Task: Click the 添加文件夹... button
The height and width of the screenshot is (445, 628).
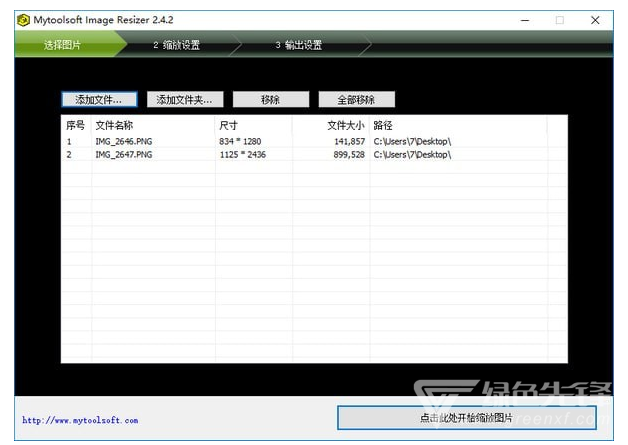Action: pyautogui.click(x=185, y=99)
